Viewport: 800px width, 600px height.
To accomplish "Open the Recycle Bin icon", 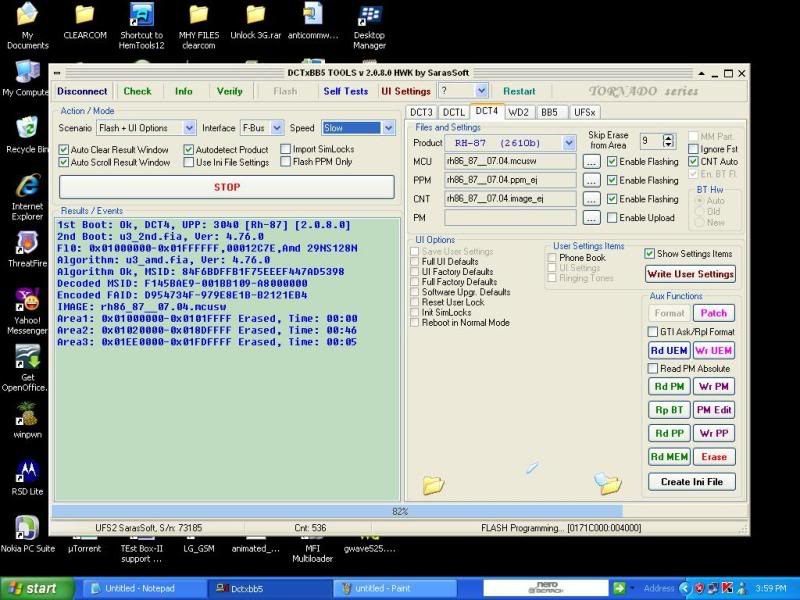I will coord(27,134).
